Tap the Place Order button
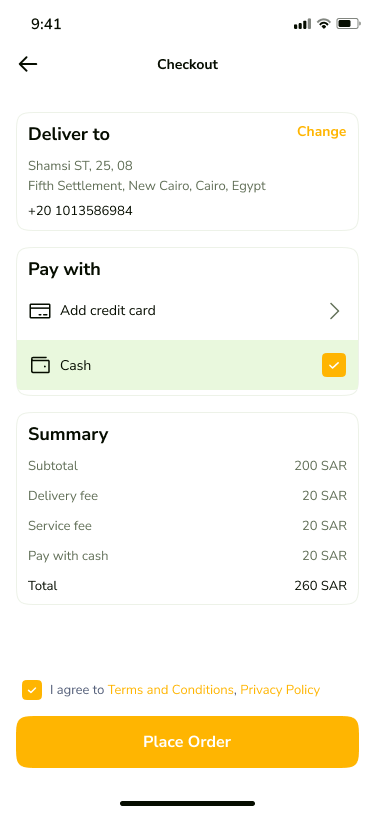Screen dimensions: 375x814 click(188, 742)
